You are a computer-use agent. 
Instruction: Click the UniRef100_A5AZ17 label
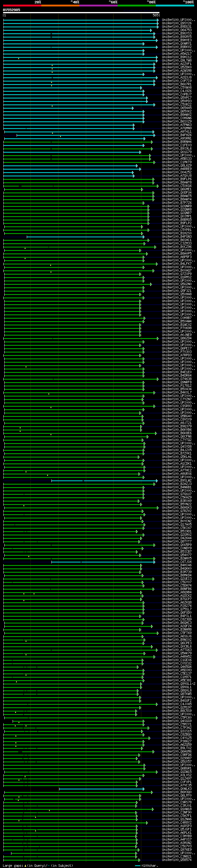177,54
